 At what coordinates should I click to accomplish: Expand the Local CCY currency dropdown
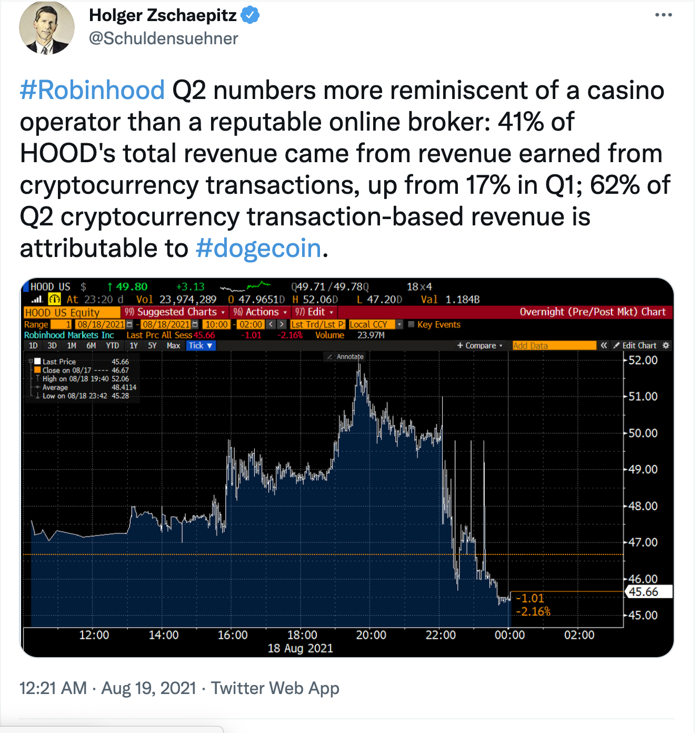coord(399,324)
